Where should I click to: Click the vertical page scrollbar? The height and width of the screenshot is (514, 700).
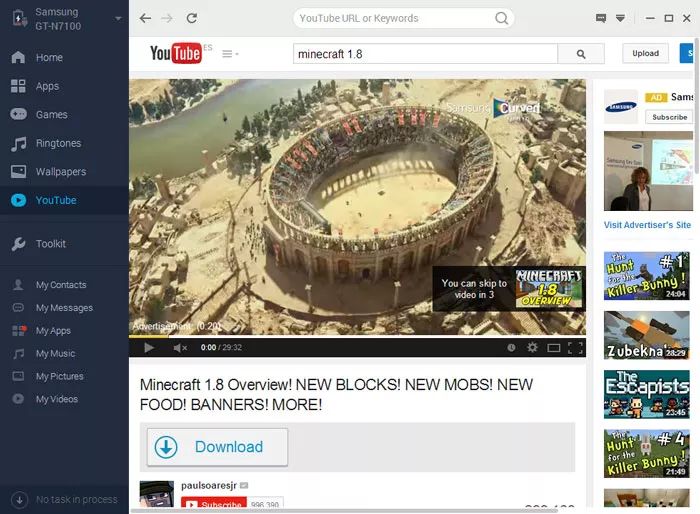(x=697, y=105)
